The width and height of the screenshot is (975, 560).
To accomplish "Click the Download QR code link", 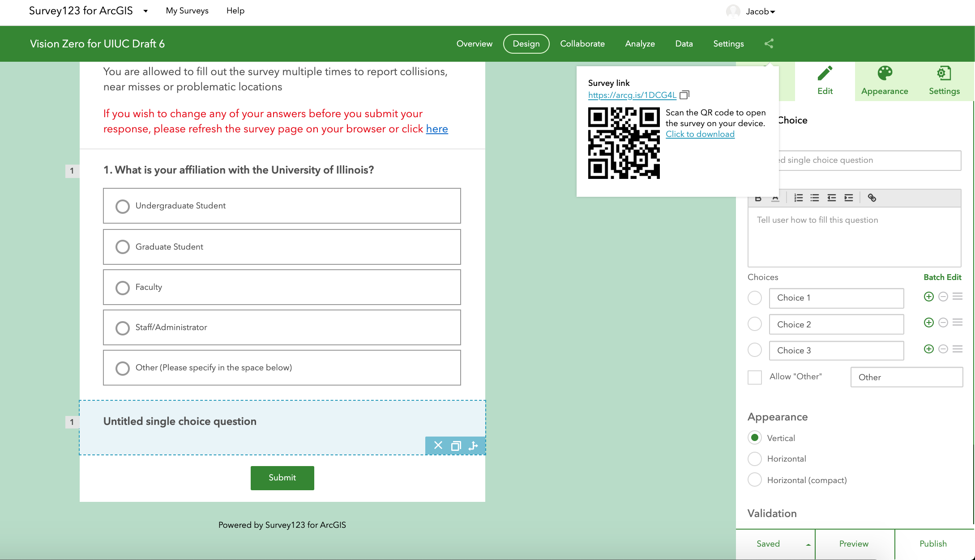I will click(700, 134).
